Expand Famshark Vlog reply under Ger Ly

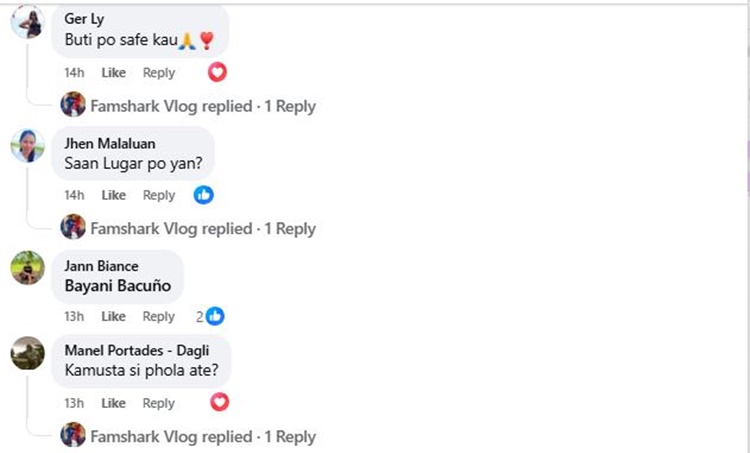click(203, 106)
